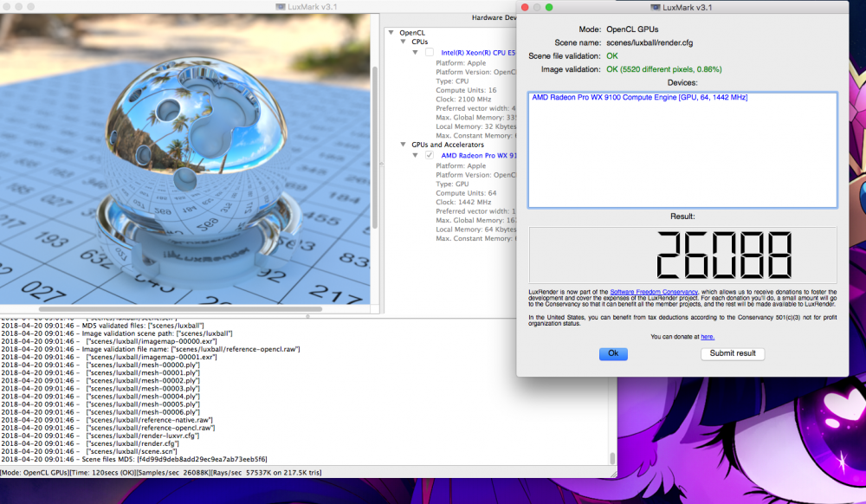Image resolution: width=866 pixels, height=504 pixels.
Task: Click log line 'Image validation file name'
Action: pyautogui.click(x=150, y=350)
